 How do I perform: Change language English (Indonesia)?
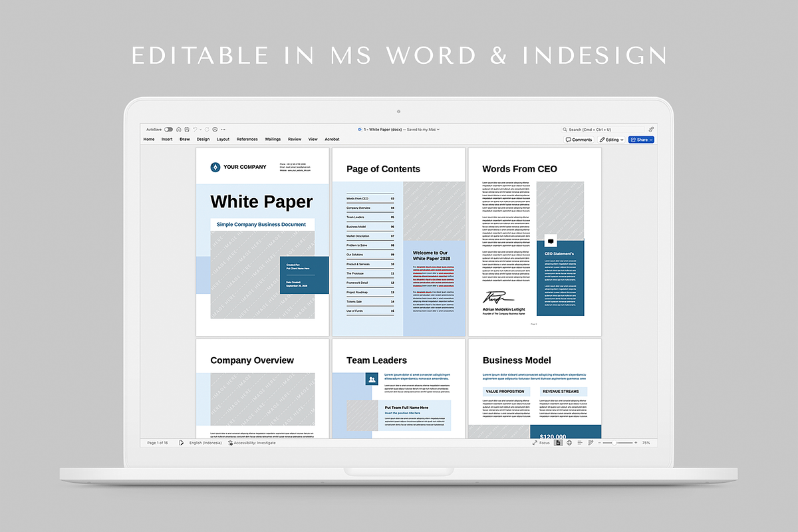205,443
